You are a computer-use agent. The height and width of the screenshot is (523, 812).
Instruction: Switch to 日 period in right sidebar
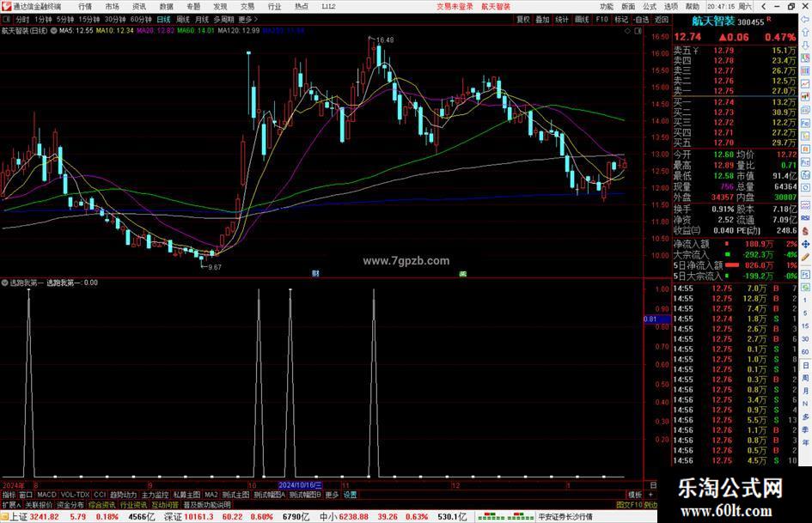(x=805, y=365)
